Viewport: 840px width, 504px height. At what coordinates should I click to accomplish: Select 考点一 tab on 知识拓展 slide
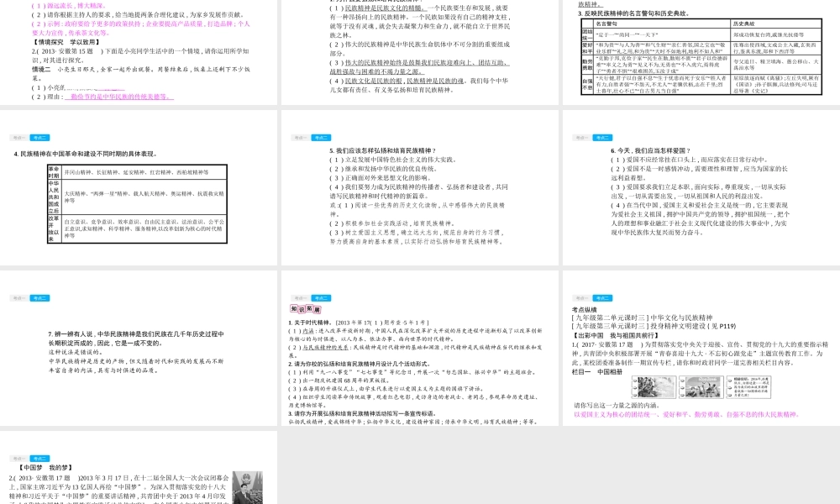[300, 298]
